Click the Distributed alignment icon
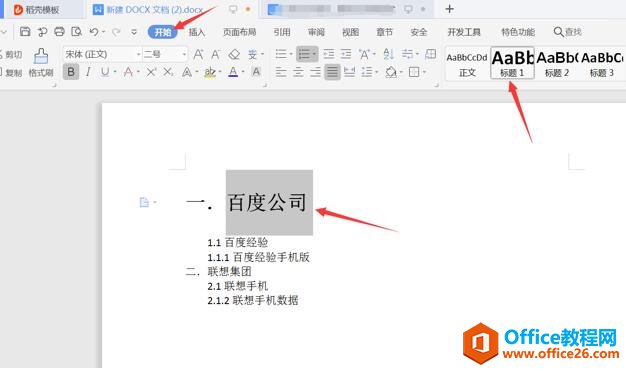The width and height of the screenshot is (626, 371). (x=349, y=72)
